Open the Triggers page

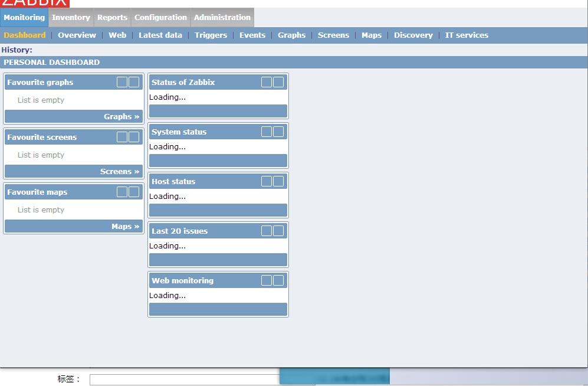[211, 35]
